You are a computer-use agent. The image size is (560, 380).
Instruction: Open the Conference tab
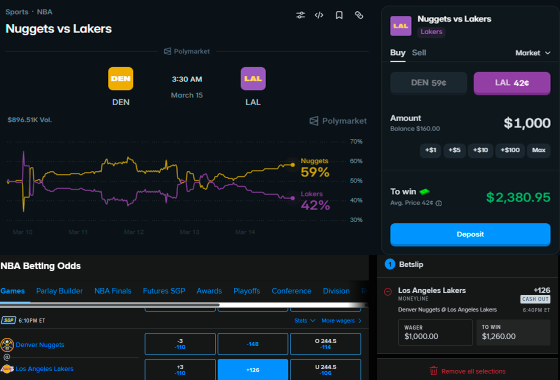(x=291, y=291)
